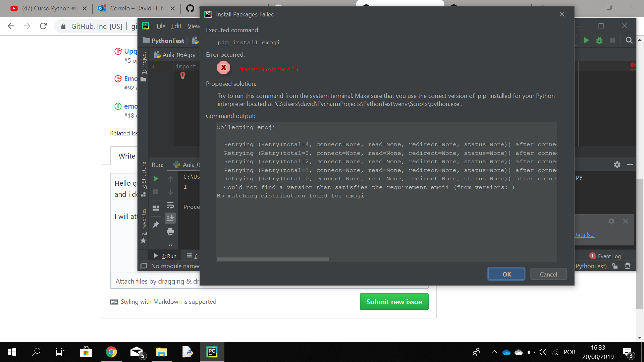
Task: Click the red error indicator in the editor gutter
Action: (x=183, y=75)
